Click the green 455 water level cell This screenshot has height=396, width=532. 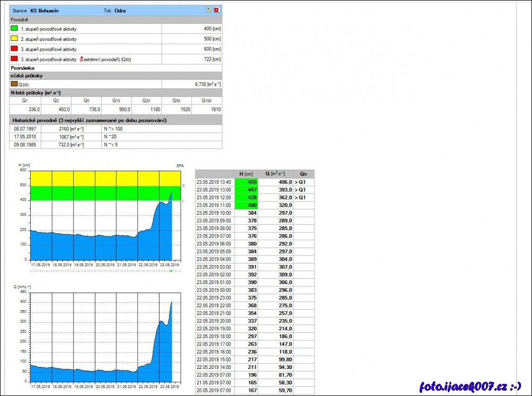point(245,182)
